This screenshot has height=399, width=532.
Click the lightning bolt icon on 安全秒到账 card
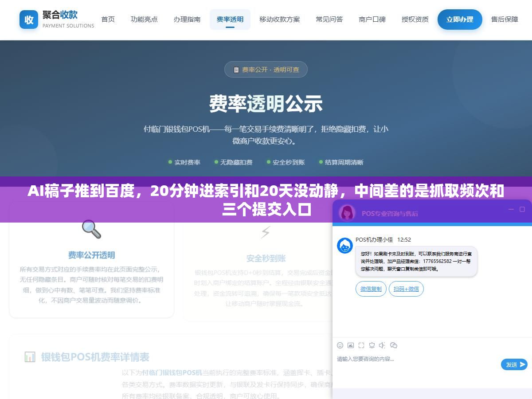tap(266, 232)
